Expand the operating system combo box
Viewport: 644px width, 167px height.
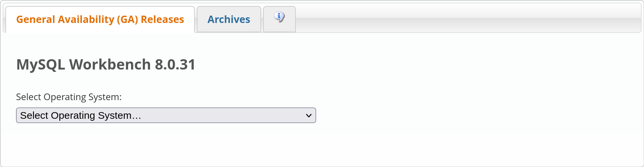pyautogui.click(x=166, y=115)
